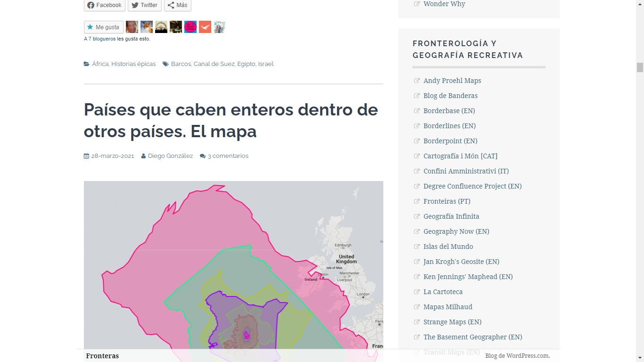
Task: Click the external-link icon beside Borderlines
Action: (x=417, y=126)
